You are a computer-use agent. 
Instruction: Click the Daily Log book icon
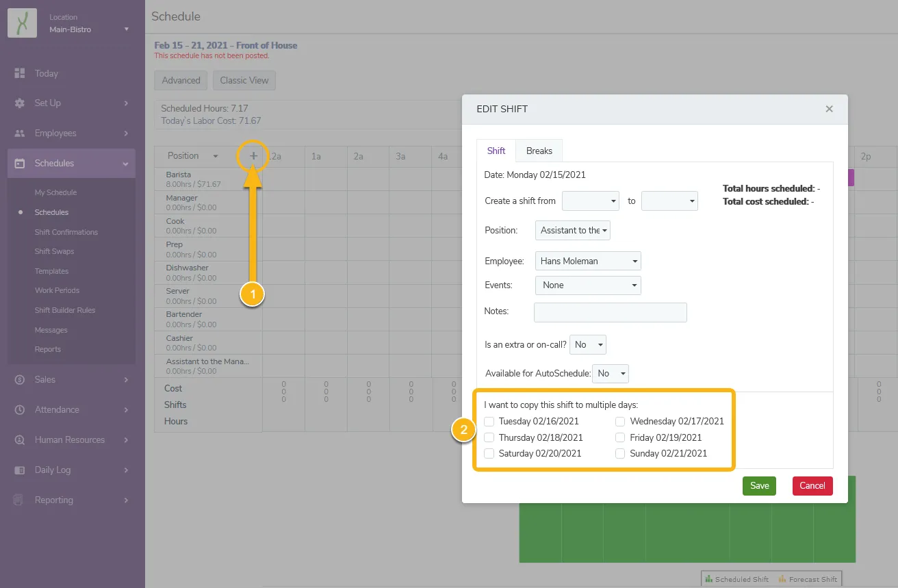tap(20, 470)
